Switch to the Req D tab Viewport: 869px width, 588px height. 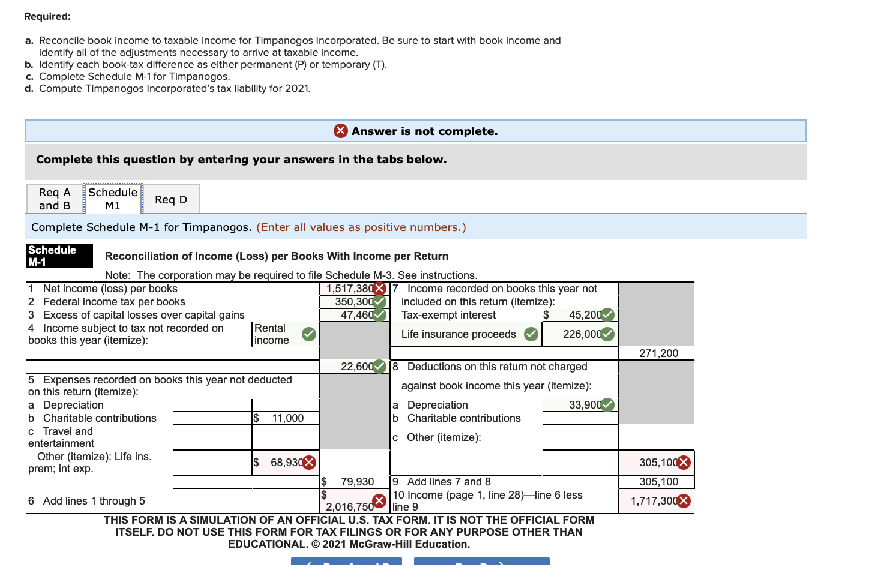point(171,199)
